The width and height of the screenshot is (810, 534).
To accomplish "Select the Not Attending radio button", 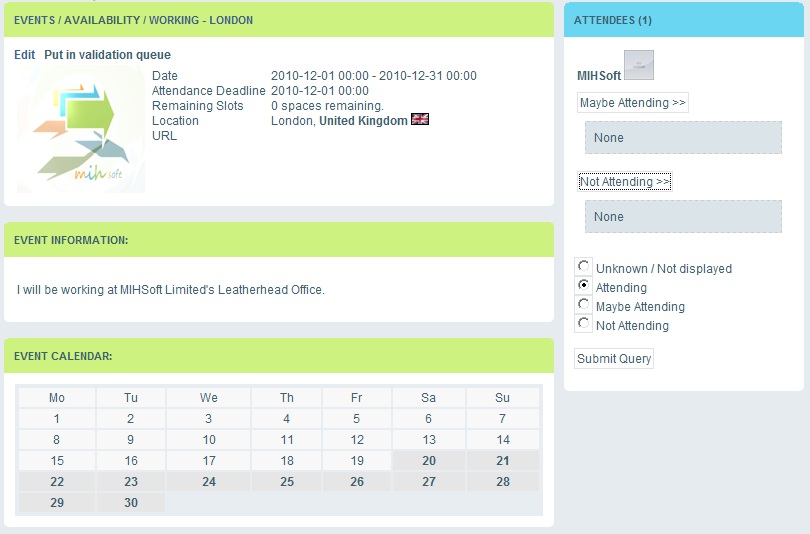I will pos(583,324).
